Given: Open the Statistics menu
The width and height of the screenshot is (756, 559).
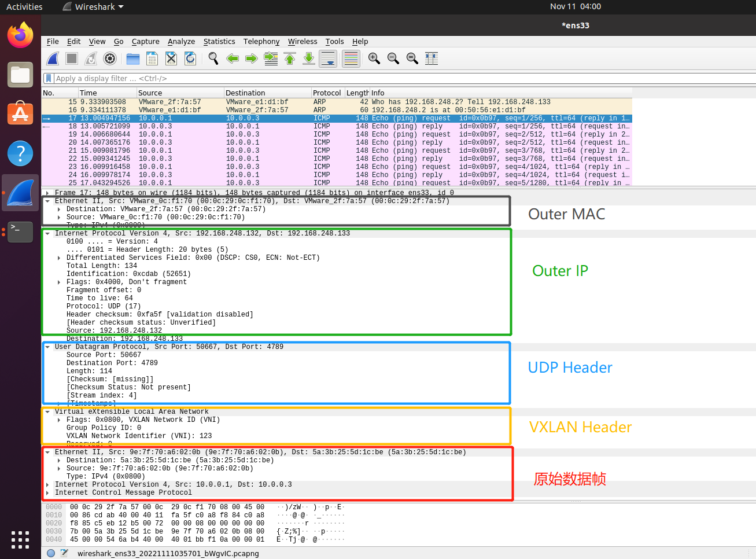Looking at the screenshot, I should [219, 42].
